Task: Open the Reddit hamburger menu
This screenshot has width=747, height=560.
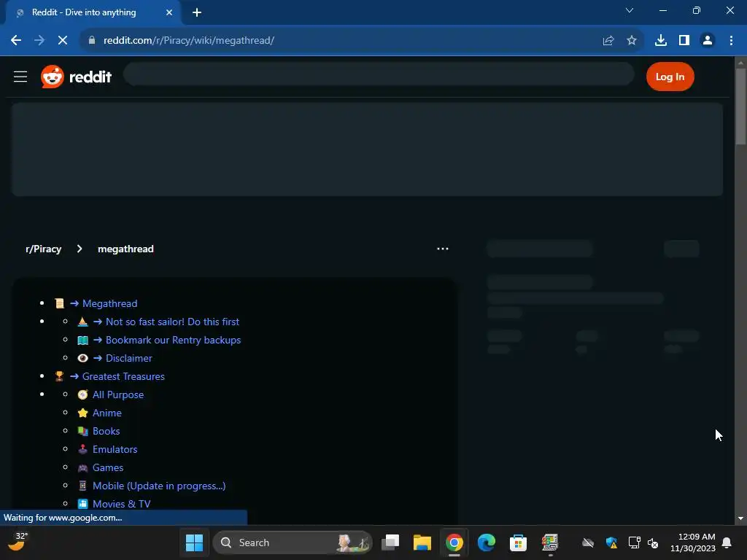Action: [x=20, y=77]
